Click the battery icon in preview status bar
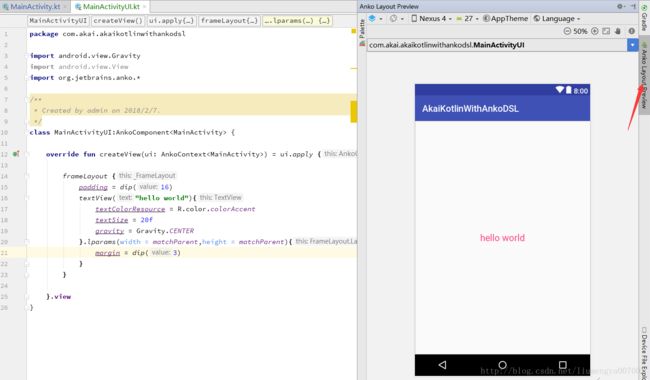Screen dimensions: 650x380 (569, 90)
